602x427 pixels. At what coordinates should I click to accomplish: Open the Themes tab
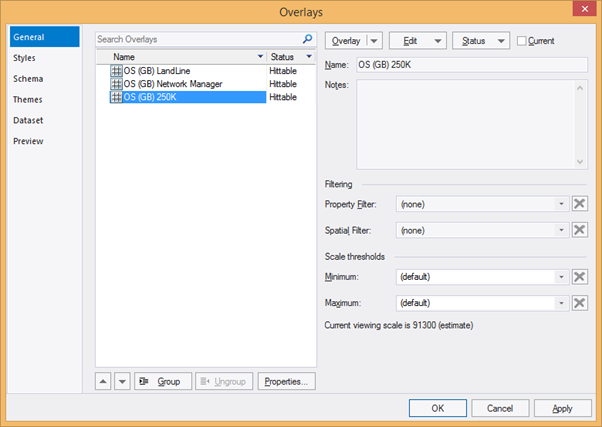(x=28, y=100)
